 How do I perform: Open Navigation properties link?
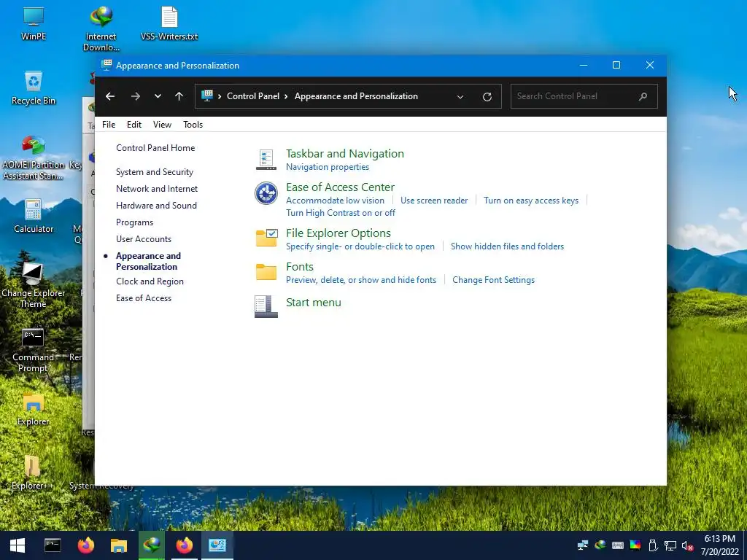[328, 167]
